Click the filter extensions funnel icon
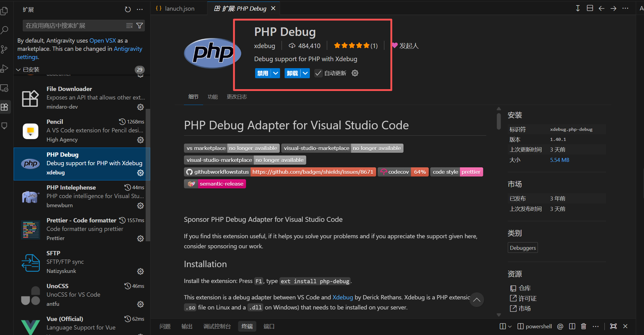Viewport: 644px width, 335px height. pos(140,26)
